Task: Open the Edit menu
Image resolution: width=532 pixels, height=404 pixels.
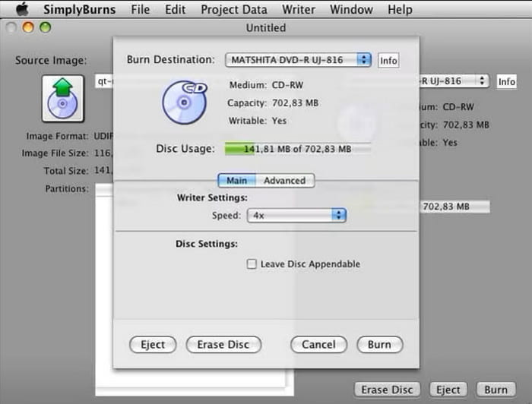Action: [x=175, y=9]
